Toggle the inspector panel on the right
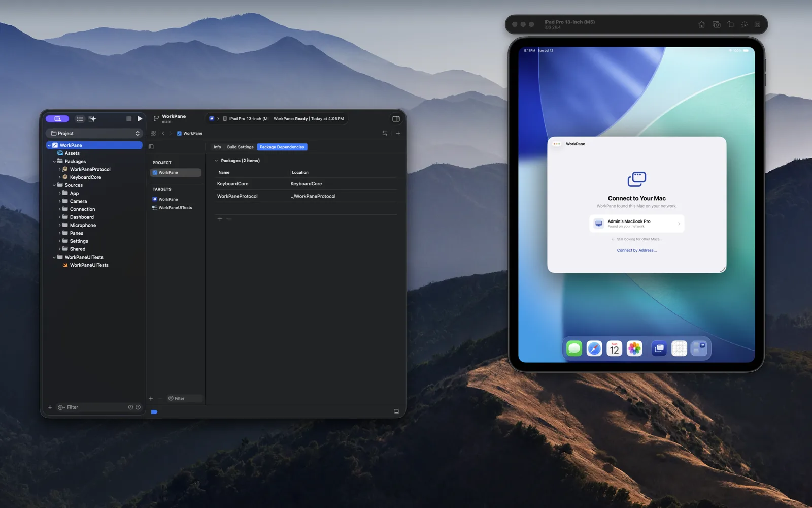The width and height of the screenshot is (812, 508). (396, 119)
